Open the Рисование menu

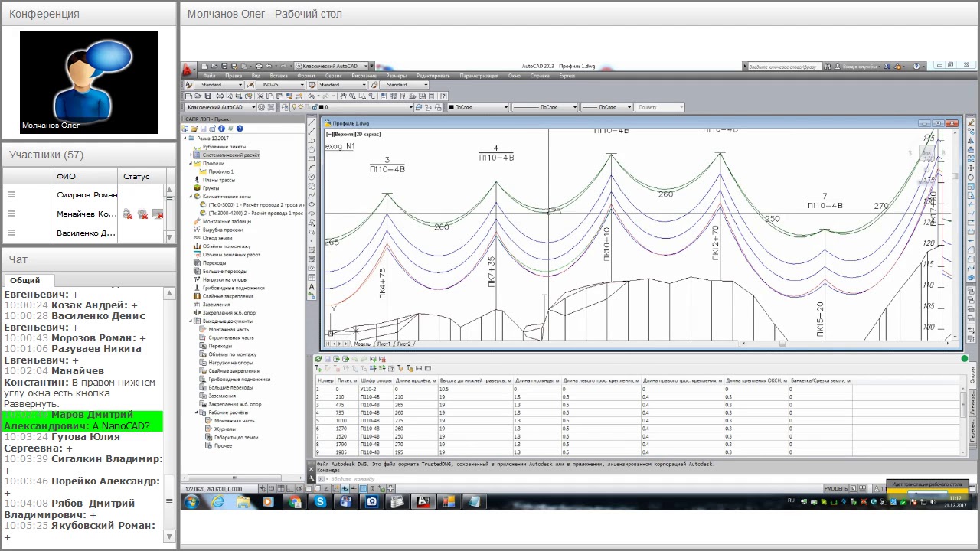(364, 76)
